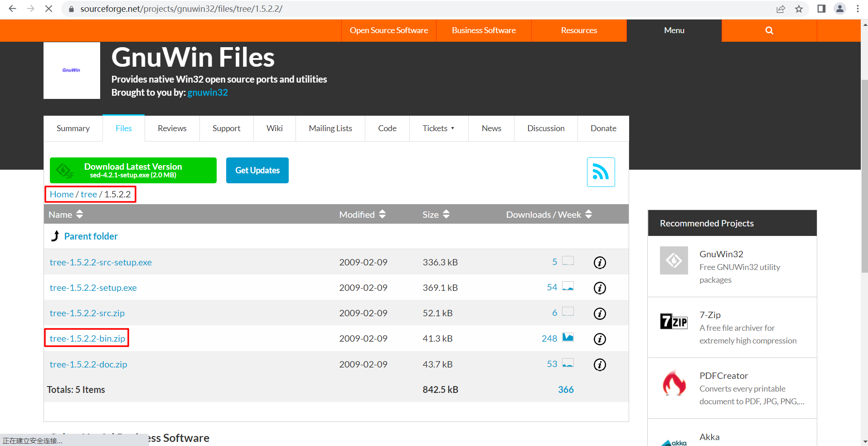Screen dimensions: 868x446
Task: Show info for tree-1.5.2.2-bin.zip
Action: pos(600,339)
